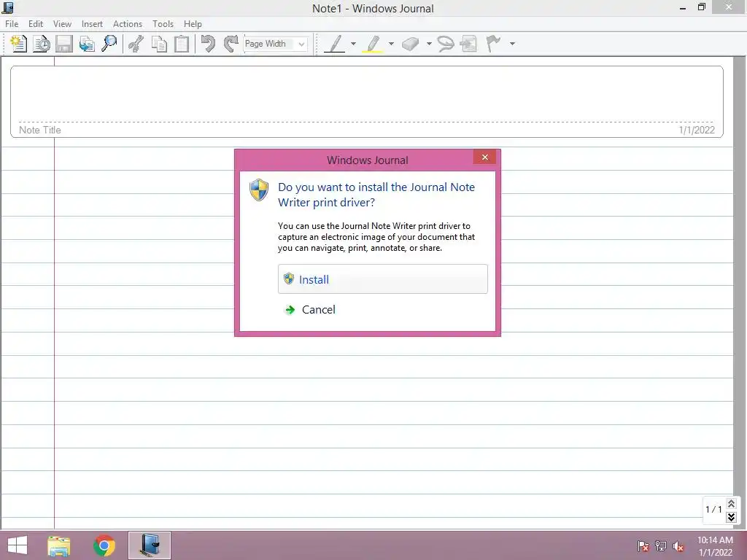Click the Insert/Remove Space tool
The width and height of the screenshot is (747, 560).
469,44
